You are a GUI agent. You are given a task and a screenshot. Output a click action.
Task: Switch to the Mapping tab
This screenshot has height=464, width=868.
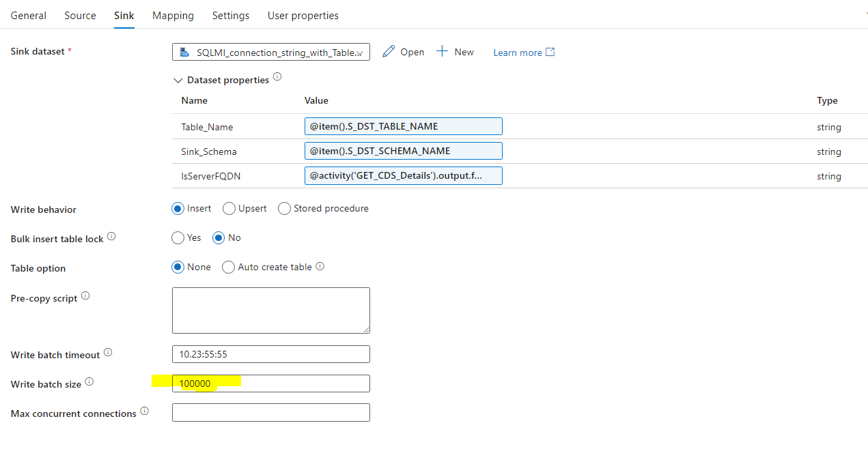point(173,15)
